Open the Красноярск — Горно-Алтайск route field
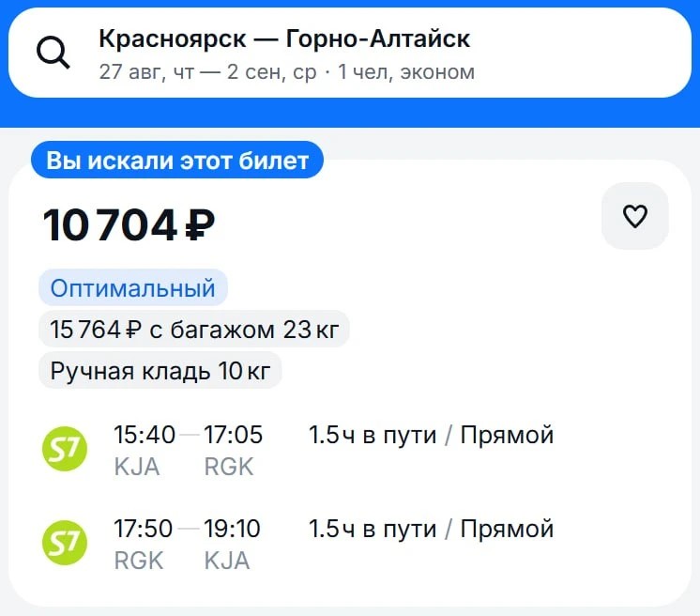Screen dimensions: 700x616 284,38
